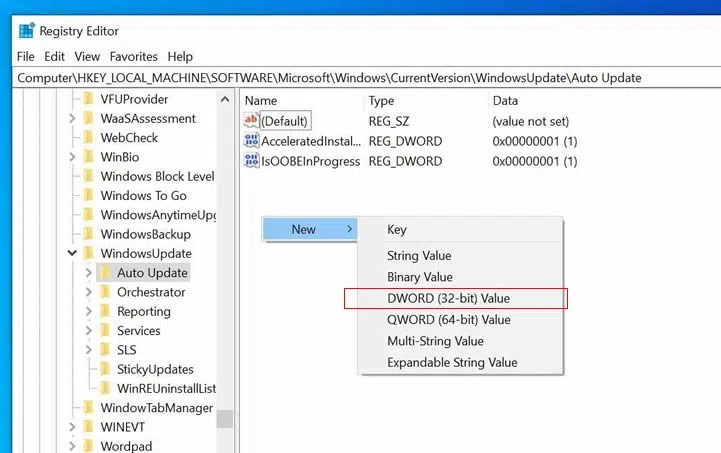Viewport: 721px width, 453px height.
Task: Click the WindowsUpdate folder icon
Action: [89, 253]
